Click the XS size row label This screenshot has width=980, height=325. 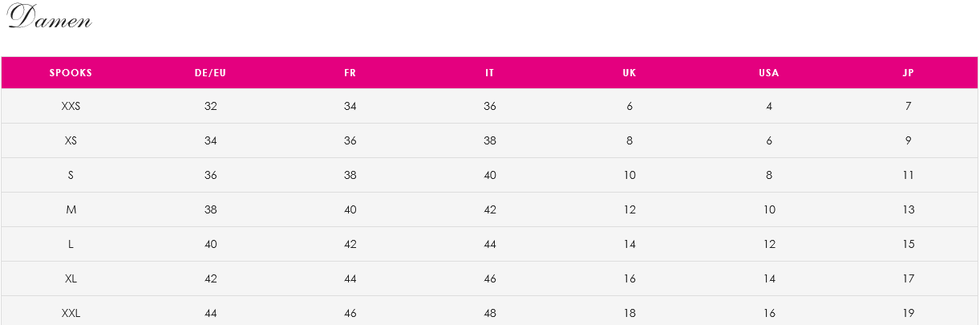[71, 140]
